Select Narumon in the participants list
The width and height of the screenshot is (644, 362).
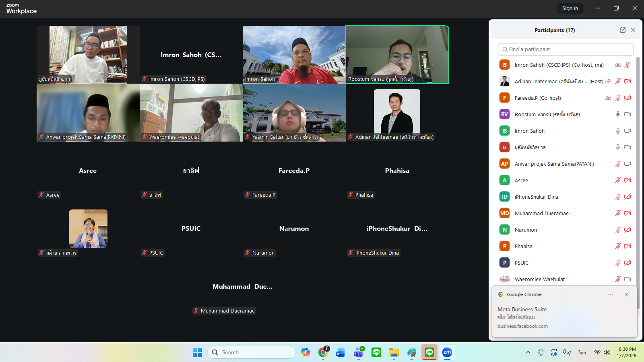coord(526,230)
